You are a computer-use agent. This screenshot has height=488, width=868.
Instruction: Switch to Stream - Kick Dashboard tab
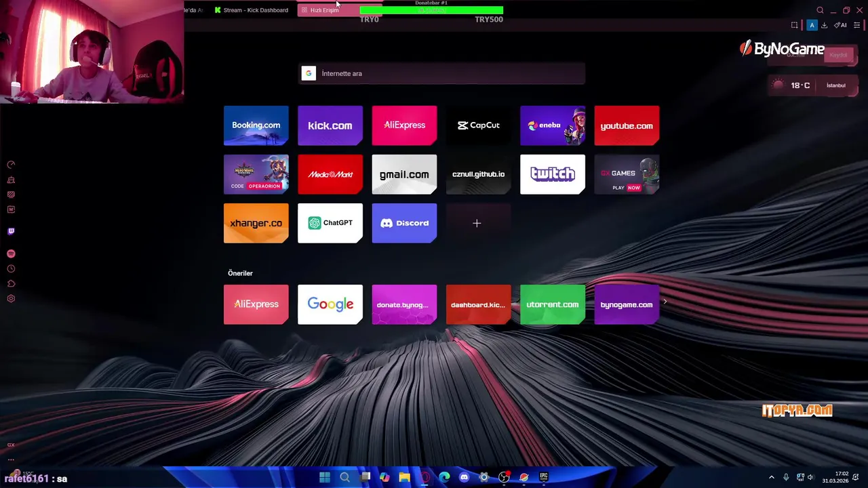251,10
